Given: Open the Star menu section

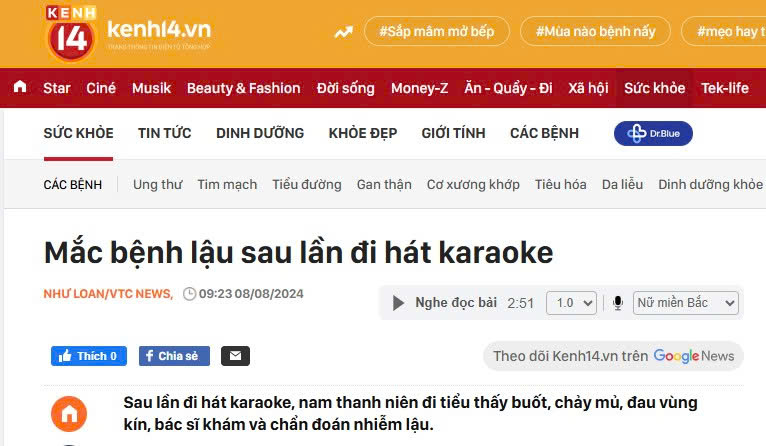Looking at the screenshot, I should pyautogui.click(x=57, y=88).
